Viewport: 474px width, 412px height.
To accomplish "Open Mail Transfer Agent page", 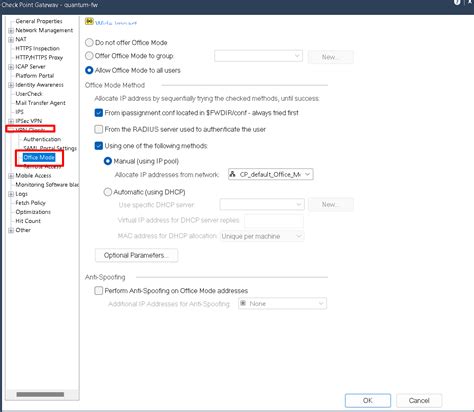I will pyautogui.click(x=40, y=103).
